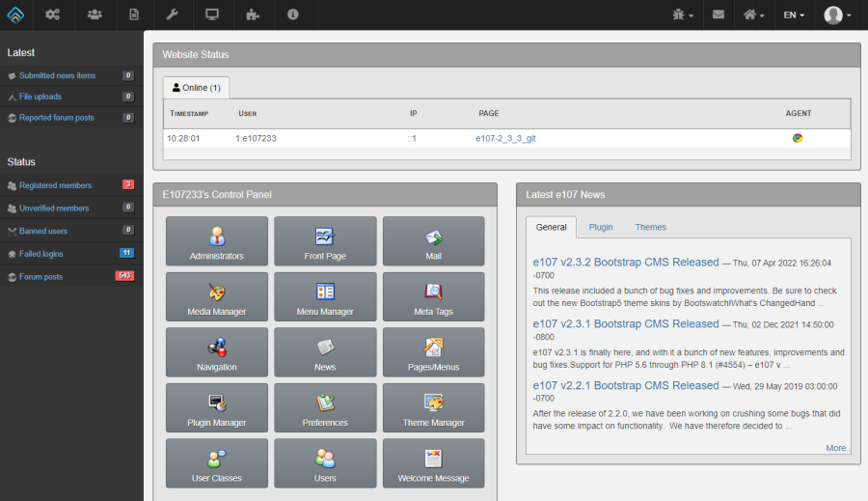Open the Settings cogs menu icon

53,14
